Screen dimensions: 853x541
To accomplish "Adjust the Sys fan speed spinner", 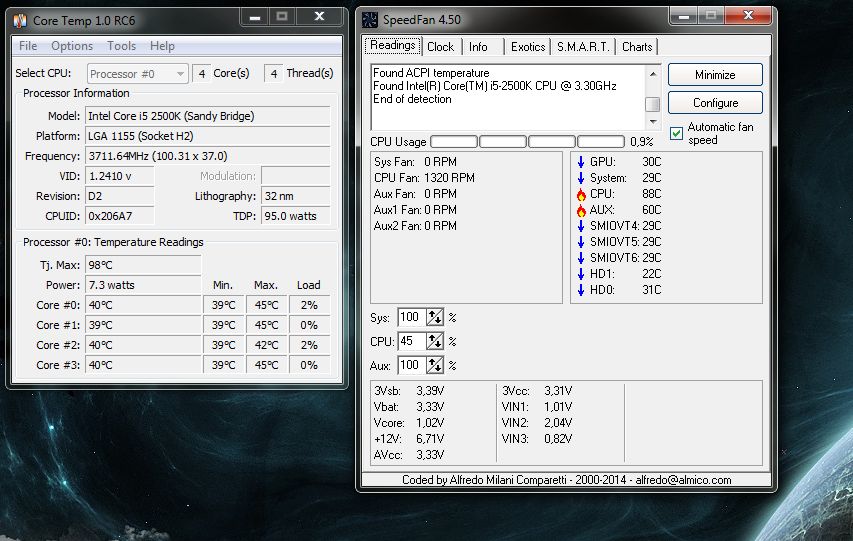I will (x=435, y=317).
